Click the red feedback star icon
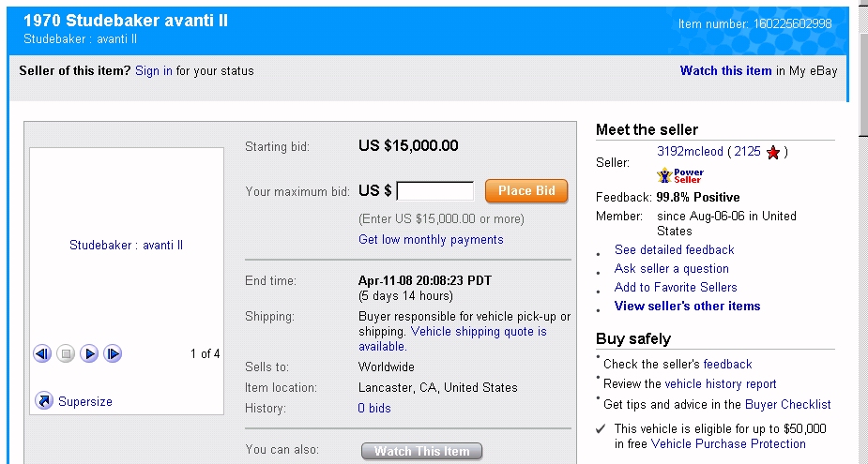This screenshot has width=868, height=464. click(773, 152)
